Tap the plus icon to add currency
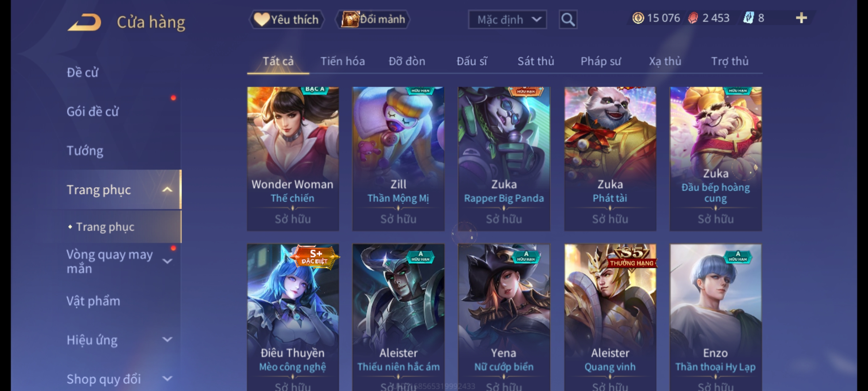868x391 pixels. point(801,18)
